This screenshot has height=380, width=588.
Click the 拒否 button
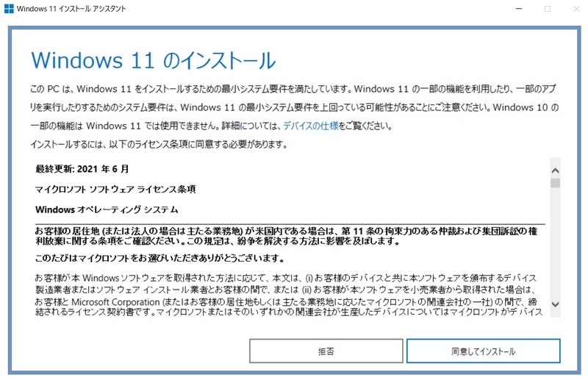pyautogui.click(x=326, y=351)
